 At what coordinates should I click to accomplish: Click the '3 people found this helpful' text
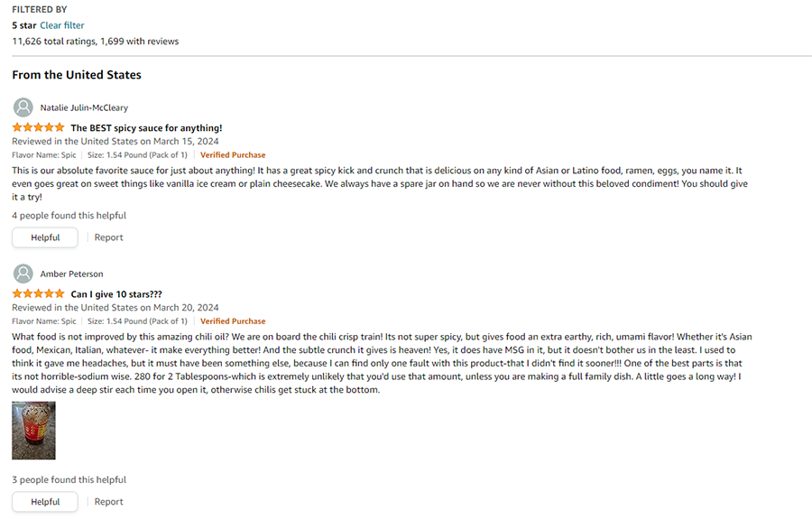69,480
